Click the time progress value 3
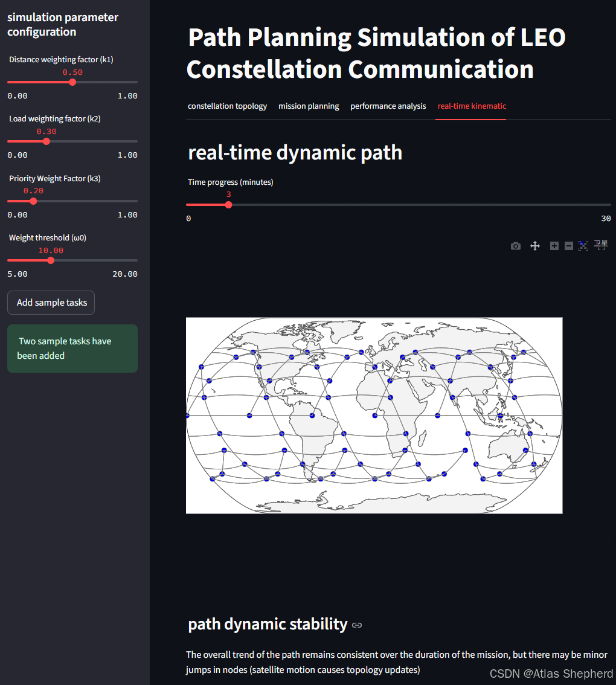 pos(228,195)
